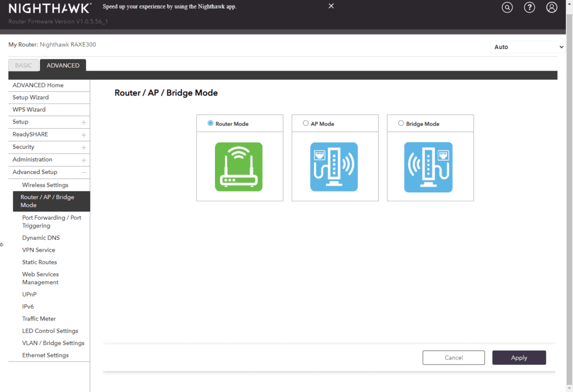This screenshot has width=573, height=392.
Task: Expand the ReadySHARE menu section
Action: (83, 135)
